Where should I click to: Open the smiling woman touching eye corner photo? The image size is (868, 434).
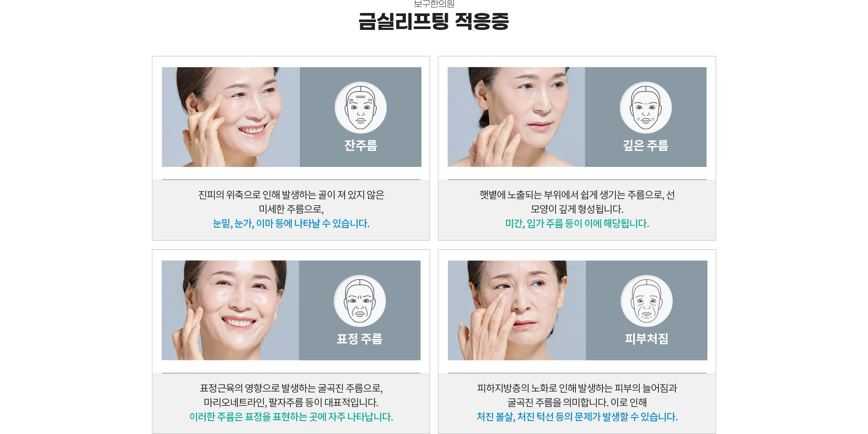[231, 117]
